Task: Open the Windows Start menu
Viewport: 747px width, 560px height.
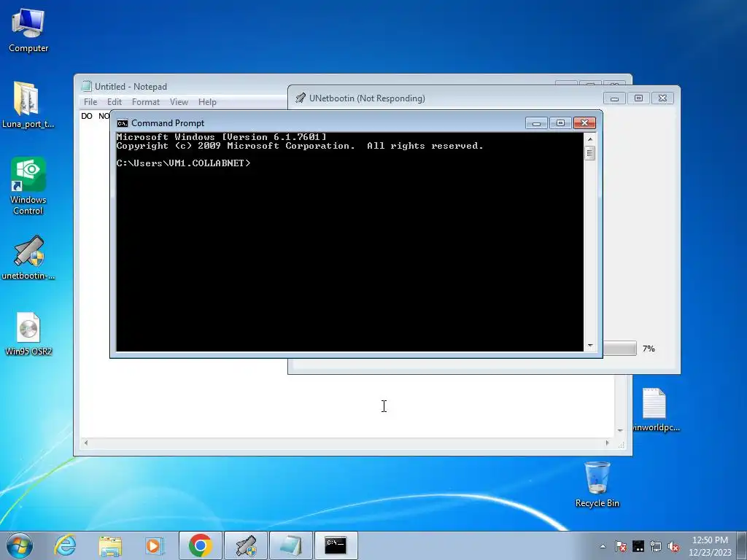Action: click(x=20, y=545)
